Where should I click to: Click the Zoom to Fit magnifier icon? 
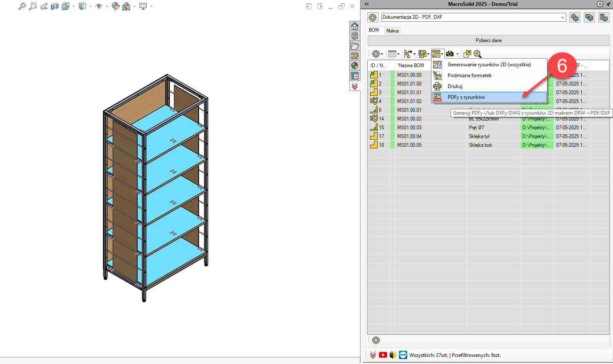[x=22, y=6]
